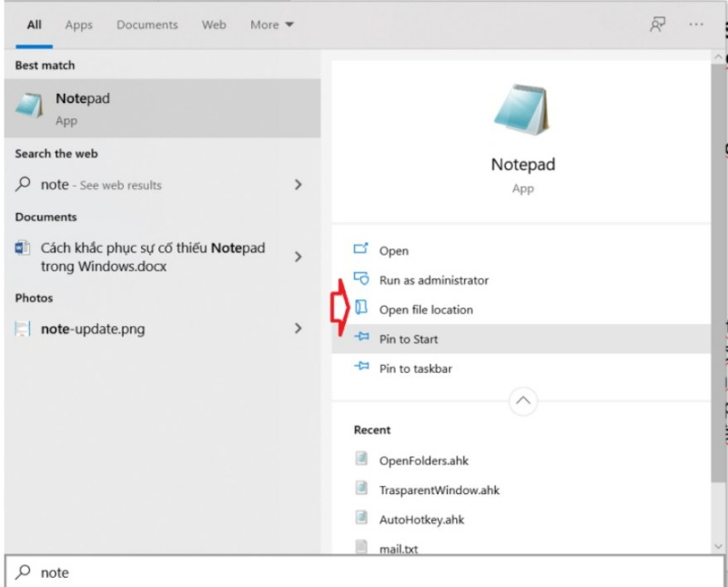This screenshot has height=587, width=728.
Task: Click the scrollbar up arrow
Action: pyautogui.click(x=718, y=57)
